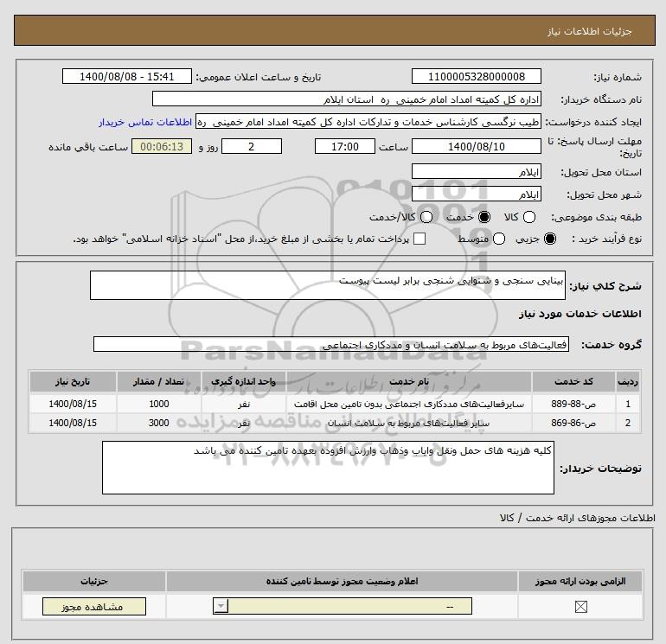Click the مشاهده مجوز button
The height and width of the screenshot is (644, 666).
[94, 607]
